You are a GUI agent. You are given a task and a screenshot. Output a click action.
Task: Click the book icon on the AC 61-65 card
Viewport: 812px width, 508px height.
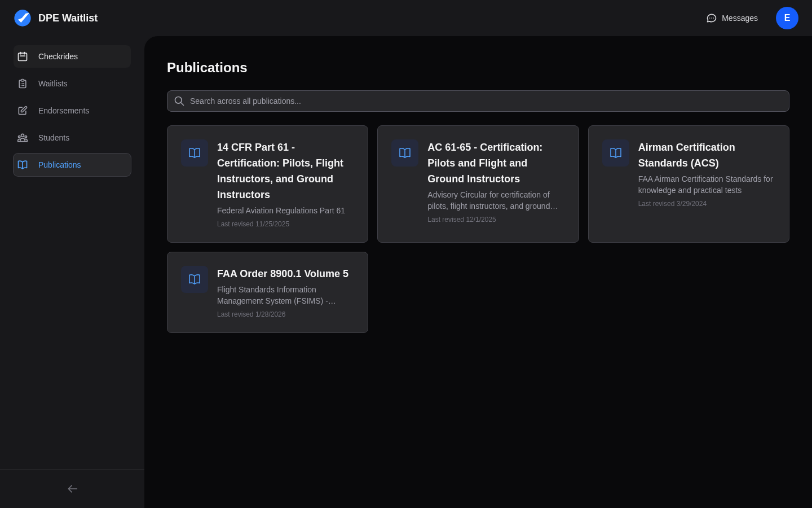pyautogui.click(x=404, y=153)
